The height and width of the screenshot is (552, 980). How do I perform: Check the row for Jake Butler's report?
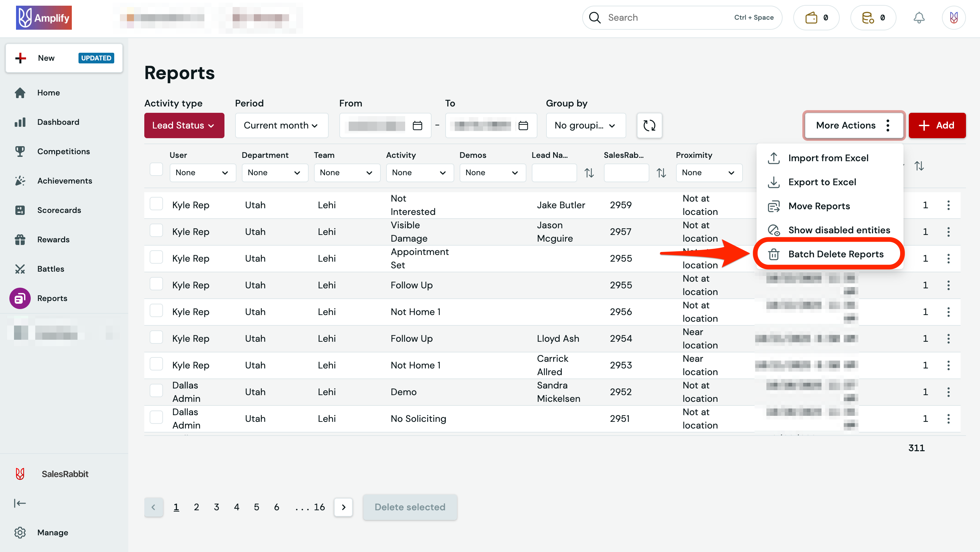(x=156, y=204)
